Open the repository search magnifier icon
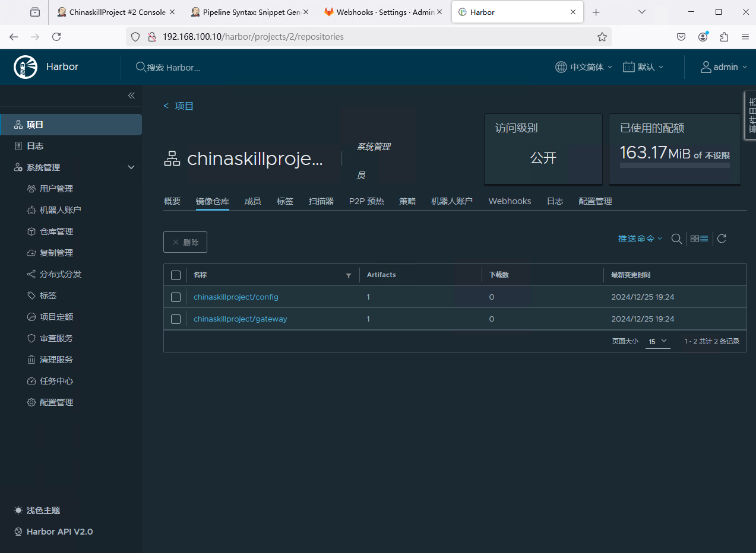Screen dimensions: 756x553 (676, 239)
